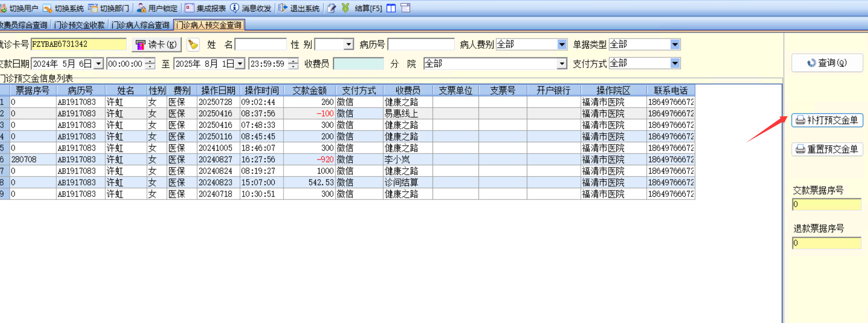This screenshot has height=323, width=868.
Task: Select the date cell 20250116
Action: coord(218,136)
